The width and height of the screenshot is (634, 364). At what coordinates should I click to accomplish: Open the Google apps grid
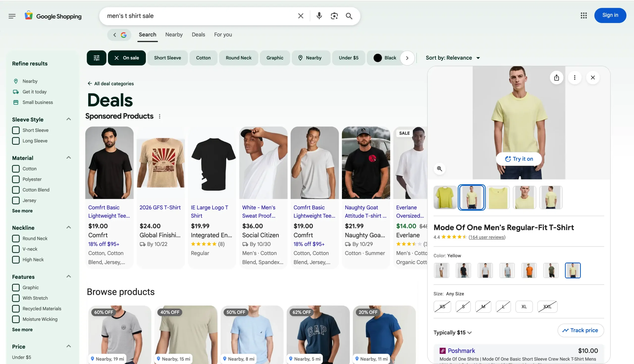coord(583,16)
